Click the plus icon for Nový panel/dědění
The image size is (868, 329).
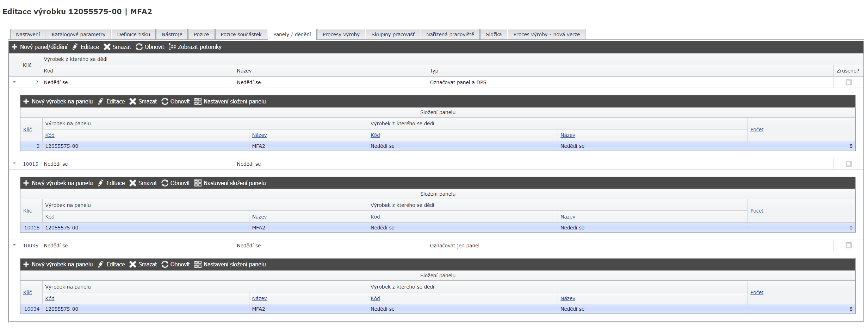(x=14, y=47)
